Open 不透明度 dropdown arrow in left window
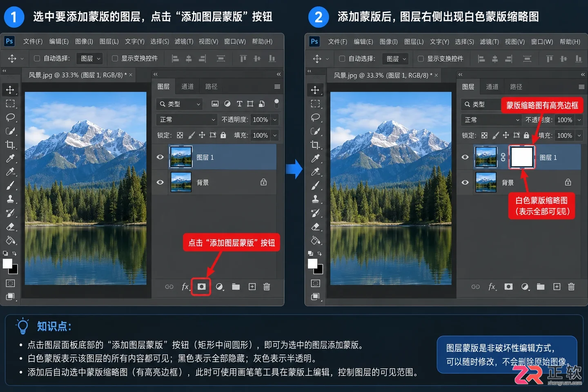Image resolution: width=588 pixels, height=392 pixels. (x=275, y=120)
